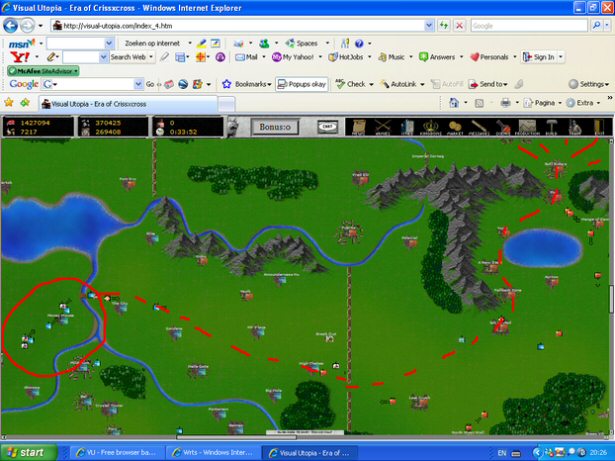Click the Add to Favorites icon
Screen dimensions: 615x461
[25, 103]
